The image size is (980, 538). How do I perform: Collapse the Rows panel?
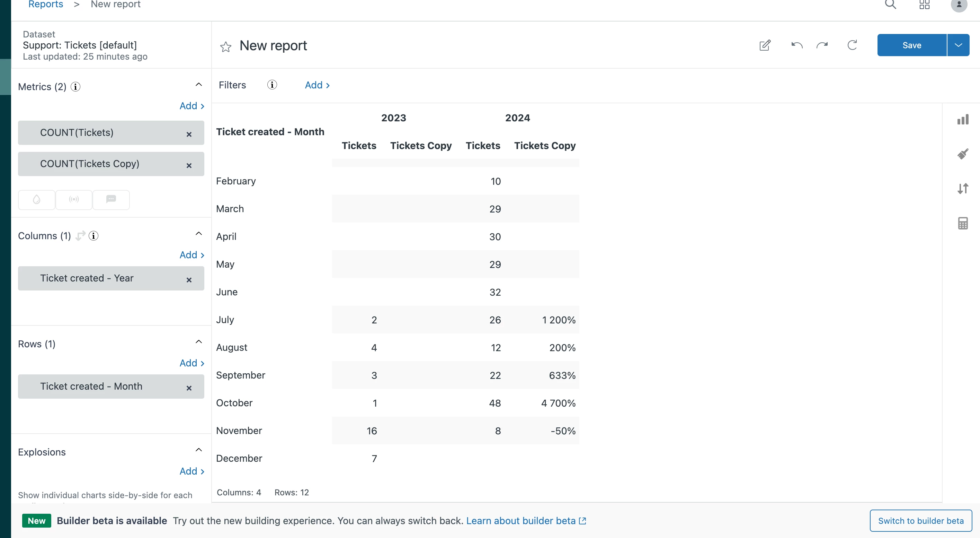coord(198,342)
